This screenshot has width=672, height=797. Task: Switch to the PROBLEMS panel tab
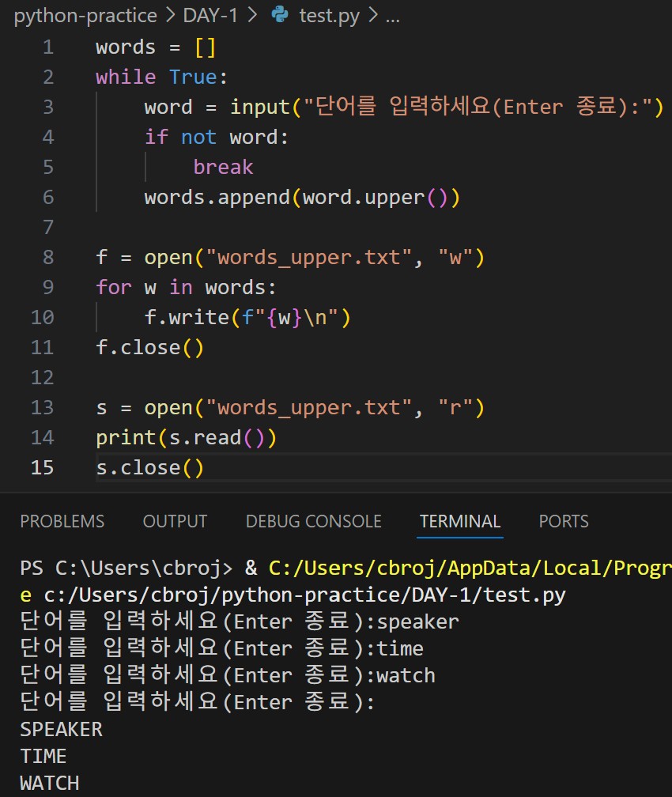point(62,522)
